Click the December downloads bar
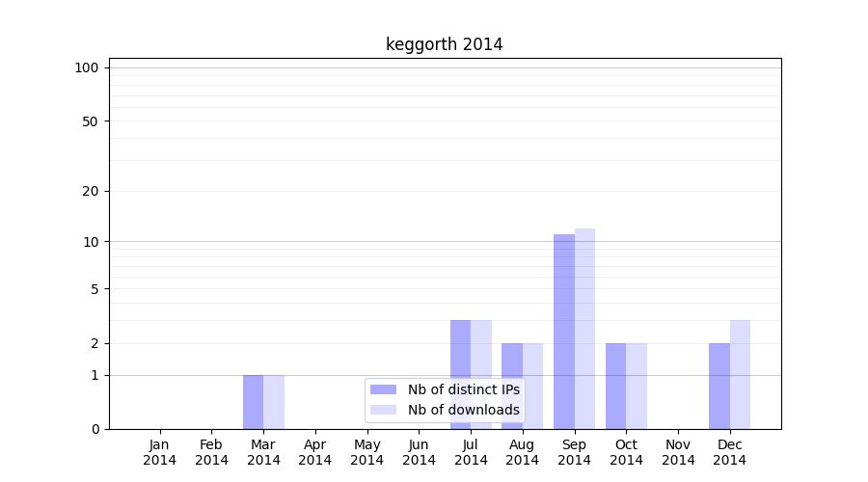 pos(740,374)
